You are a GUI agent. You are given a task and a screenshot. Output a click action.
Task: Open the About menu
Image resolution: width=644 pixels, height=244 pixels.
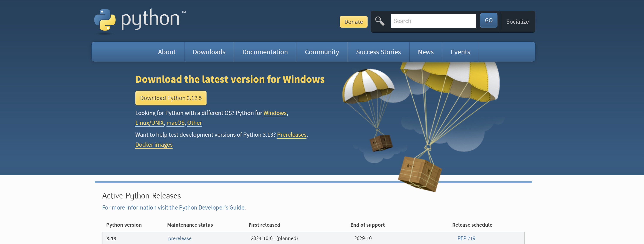pyautogui.click(x=166, y=52)
